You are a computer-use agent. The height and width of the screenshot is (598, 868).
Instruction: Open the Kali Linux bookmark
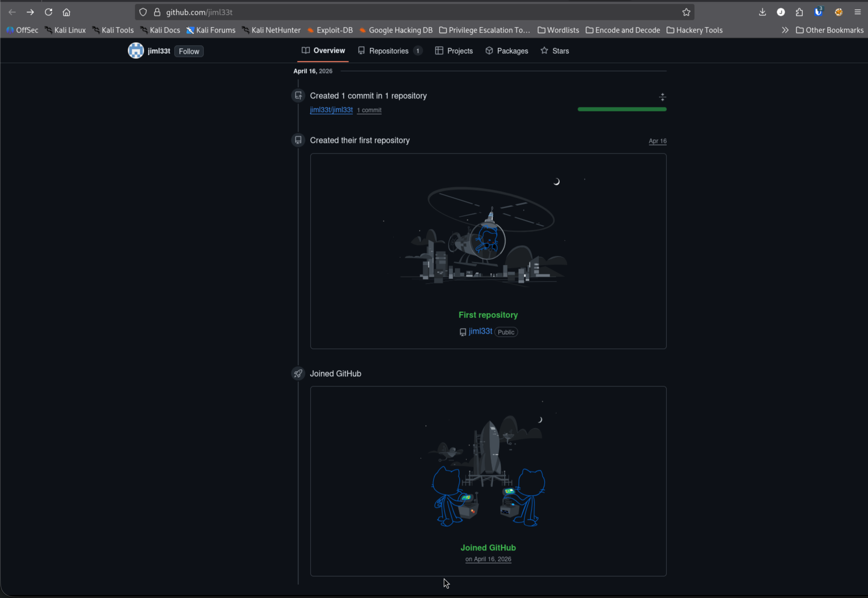click(65, 30)
